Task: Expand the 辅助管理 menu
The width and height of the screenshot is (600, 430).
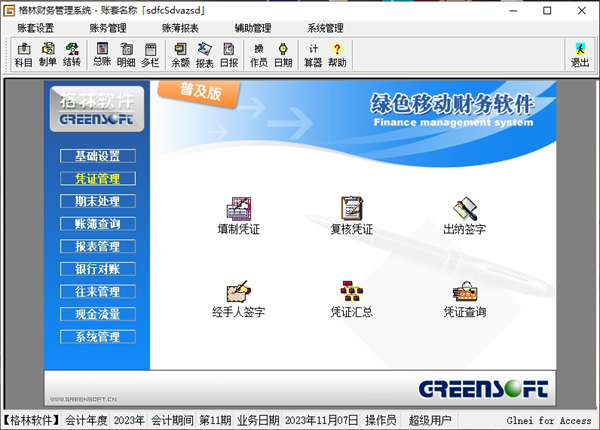Action: (x=253, y=28)
